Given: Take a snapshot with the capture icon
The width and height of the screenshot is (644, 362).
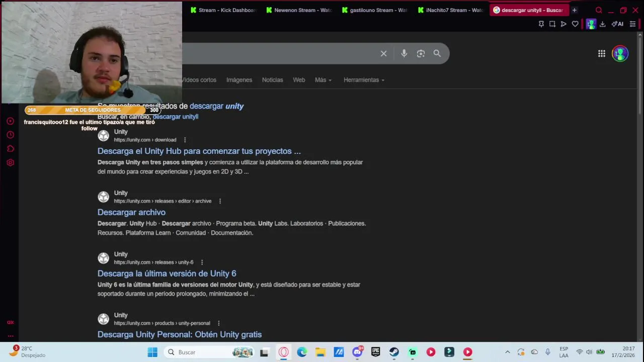Looking at the screenshot, I should 552,24.
